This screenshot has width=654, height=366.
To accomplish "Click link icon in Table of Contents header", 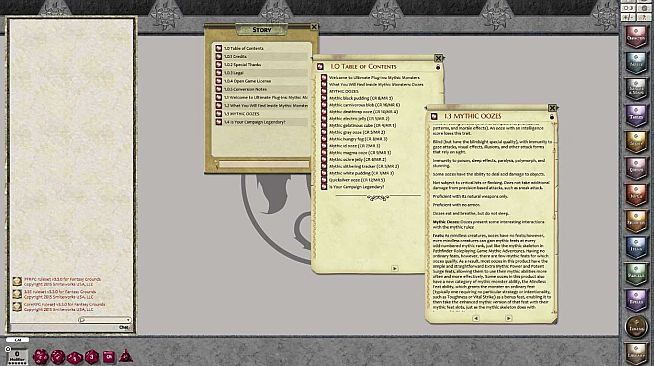I will coord(320,67).
